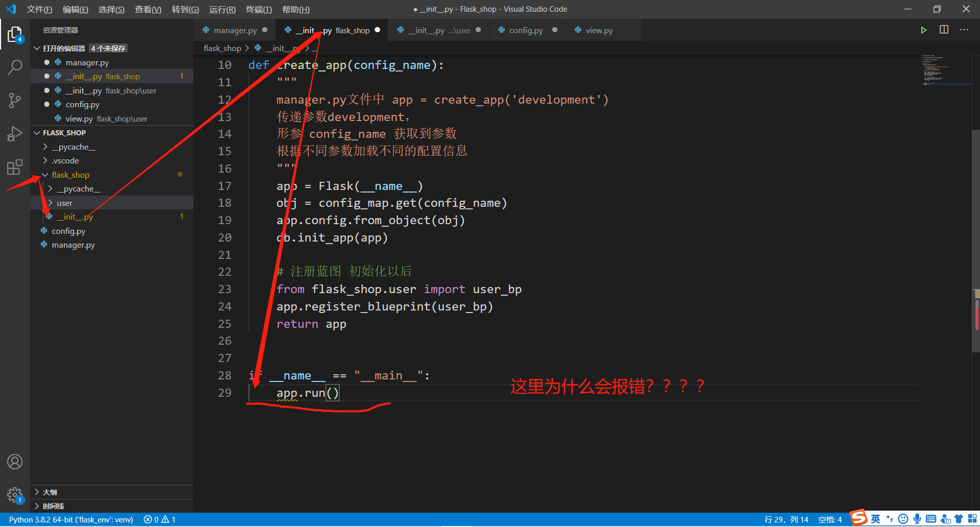Screen dimensions: 980x527
Task: Open view.py flask_shop\user in open editors
Action: point(112,118)
